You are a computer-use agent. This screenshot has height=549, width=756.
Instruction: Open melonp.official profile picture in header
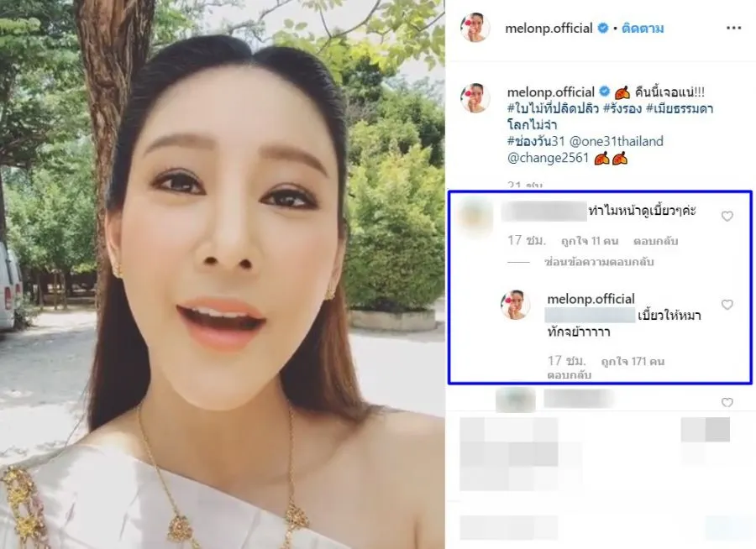[475, 28]
